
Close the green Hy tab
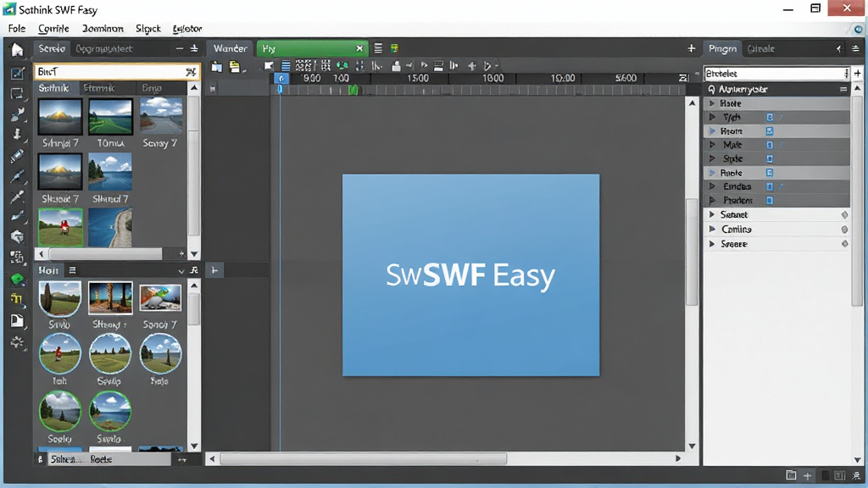(359, 48)
